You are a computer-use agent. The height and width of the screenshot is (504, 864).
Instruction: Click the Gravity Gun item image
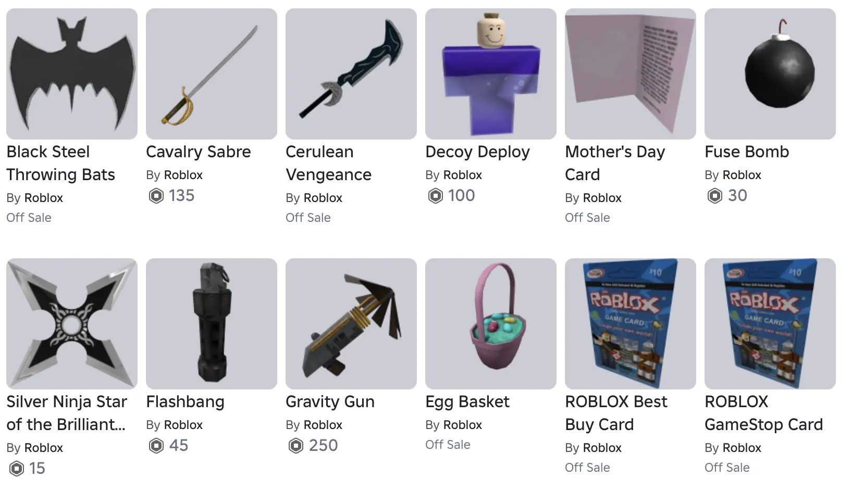351,324
